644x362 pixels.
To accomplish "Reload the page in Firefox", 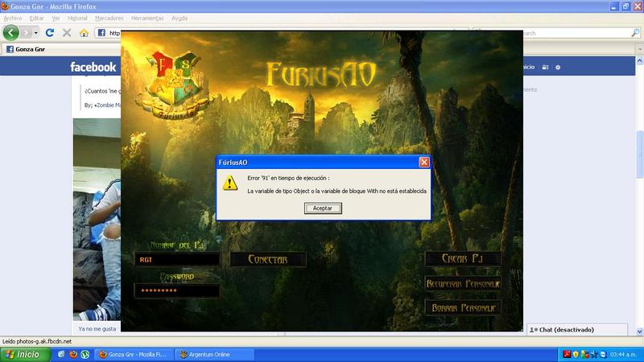I will (x=50, y=33).
